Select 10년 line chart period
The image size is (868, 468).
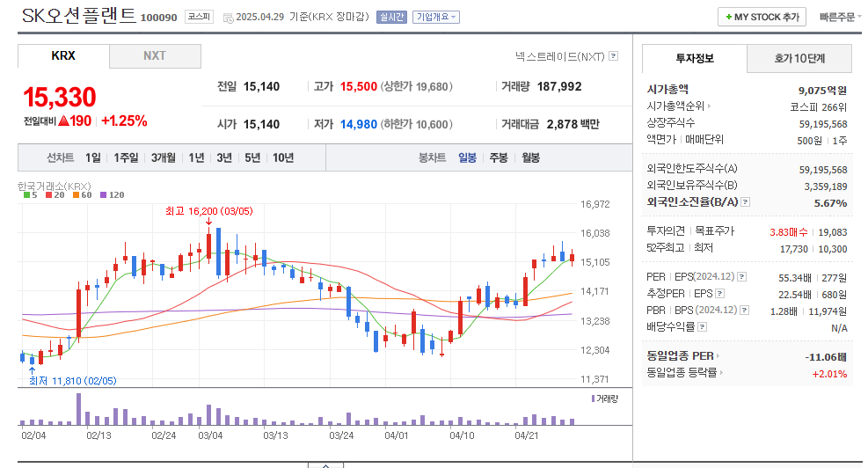[283, 157]
